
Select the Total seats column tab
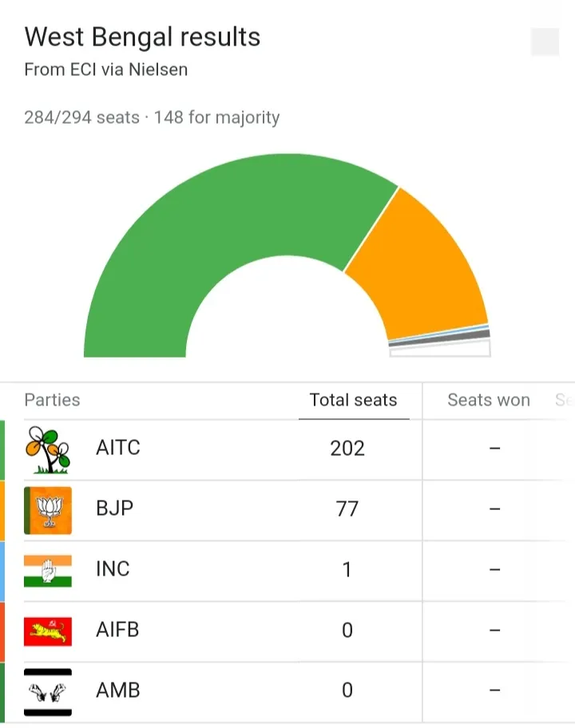pos(354,400)
